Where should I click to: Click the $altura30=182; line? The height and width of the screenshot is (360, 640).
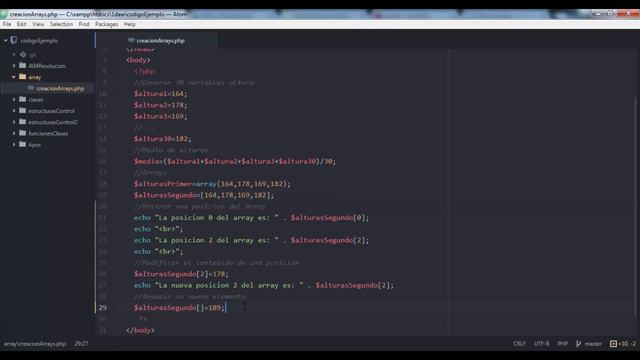(x=162, y=139)
